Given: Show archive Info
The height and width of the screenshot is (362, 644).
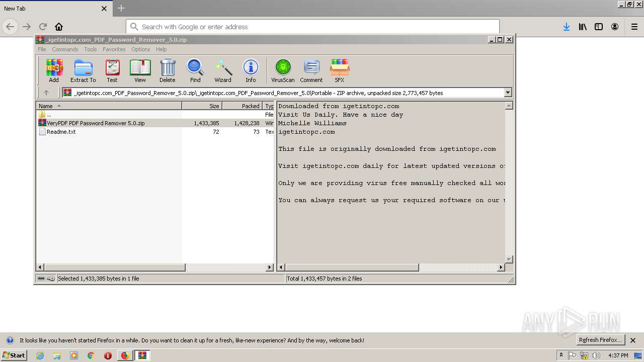Looking at the screenshot, I should click(x=251, y=70).
